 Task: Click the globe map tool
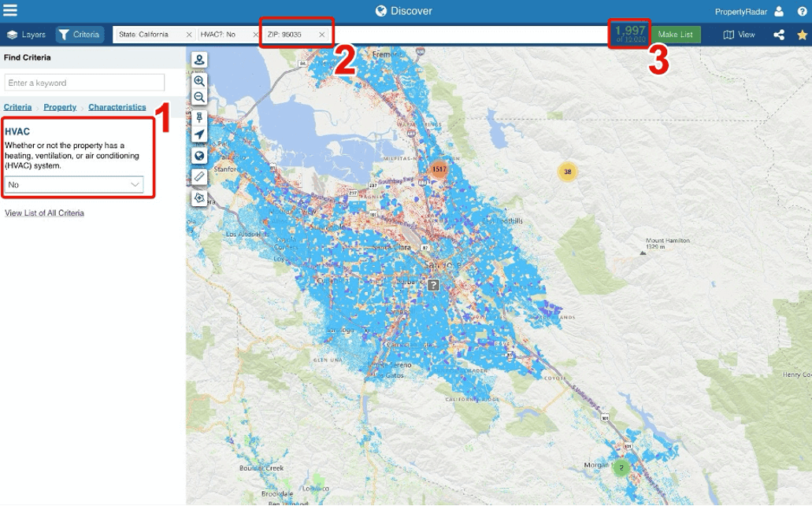pos(199,156)
